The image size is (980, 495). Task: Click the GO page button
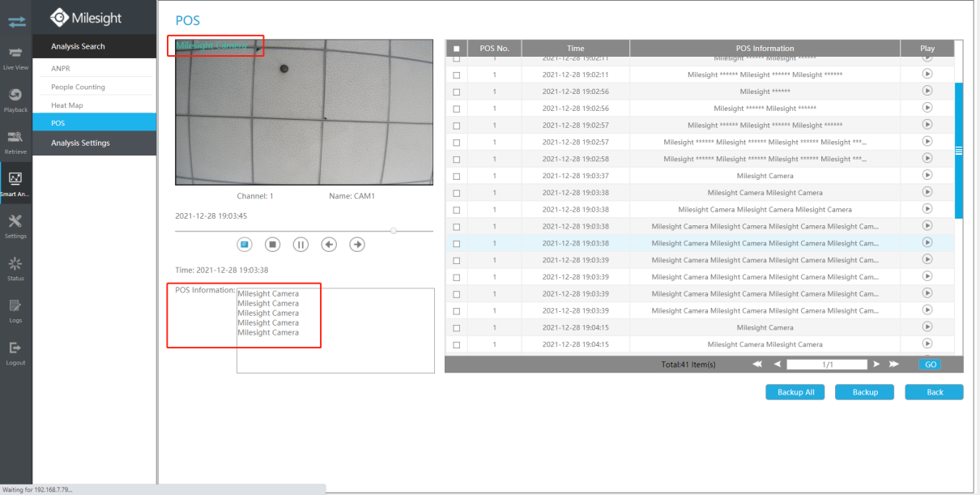(930, 365)
